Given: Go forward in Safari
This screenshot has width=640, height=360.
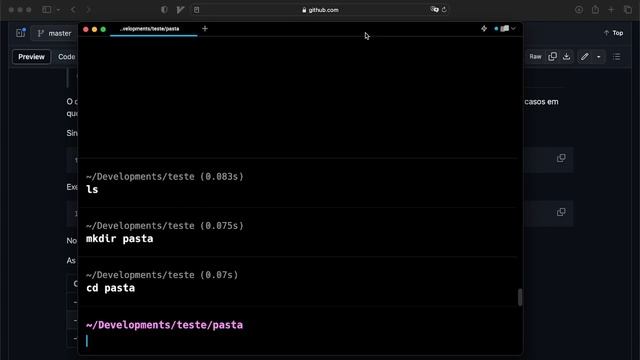Looking at the screenshot, I should pos(88,9).
